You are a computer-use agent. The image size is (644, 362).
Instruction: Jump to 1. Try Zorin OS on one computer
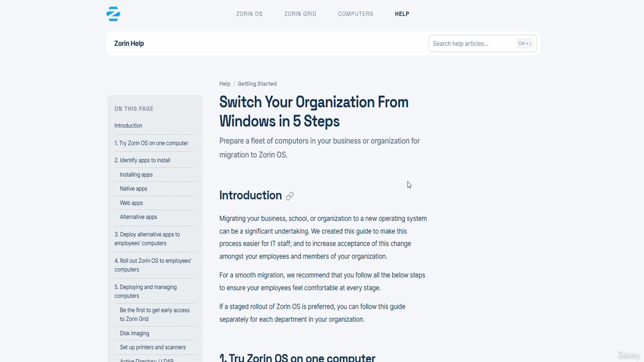click(151, 143)
